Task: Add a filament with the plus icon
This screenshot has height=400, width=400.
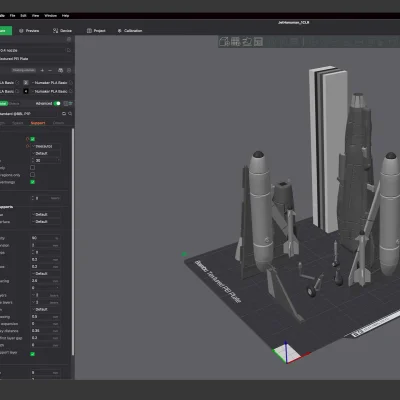Action: (42, 70)
